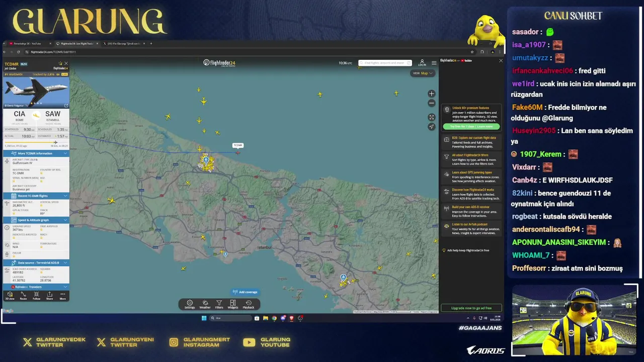Click the Windows taskbar search box

(230, 318)
